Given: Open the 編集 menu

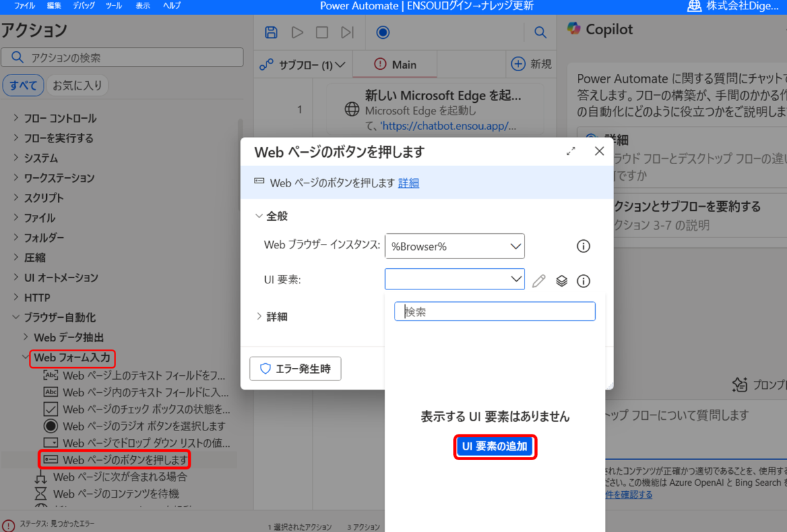Looking at the screenshot, I should [x=53, y=5].
